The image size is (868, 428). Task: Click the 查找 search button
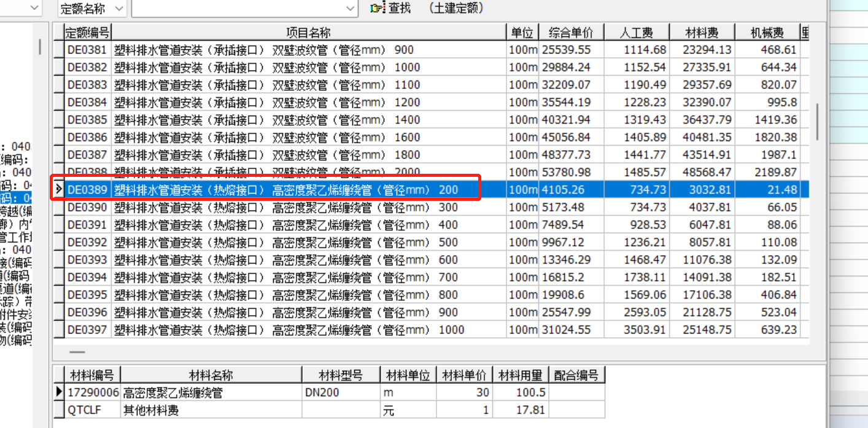tap(391, 8)
